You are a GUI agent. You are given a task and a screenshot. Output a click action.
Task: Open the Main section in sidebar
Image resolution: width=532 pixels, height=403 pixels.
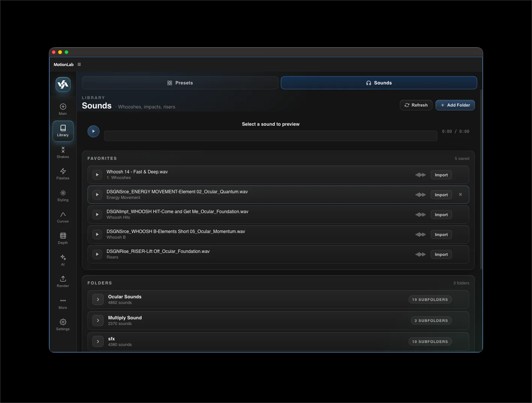click(63, 109)
